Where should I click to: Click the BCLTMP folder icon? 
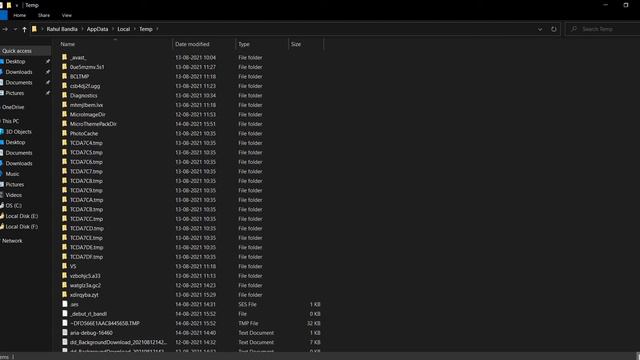click(x=64, y=76)
